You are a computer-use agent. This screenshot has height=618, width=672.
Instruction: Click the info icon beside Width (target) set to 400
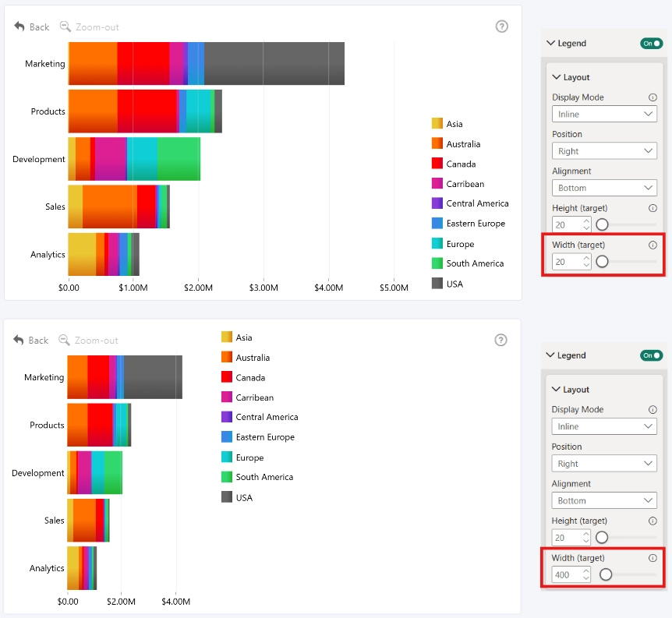(x=653, y=557)
